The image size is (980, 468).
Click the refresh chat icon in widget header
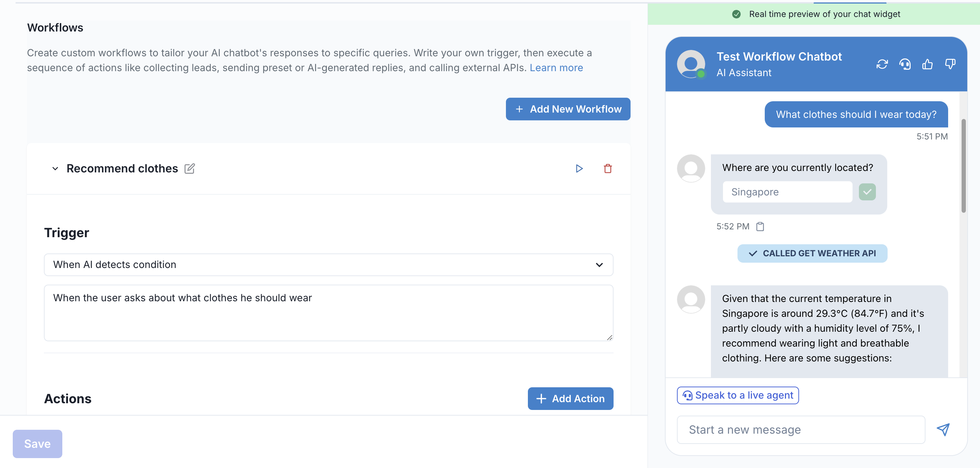click(882, 64)
